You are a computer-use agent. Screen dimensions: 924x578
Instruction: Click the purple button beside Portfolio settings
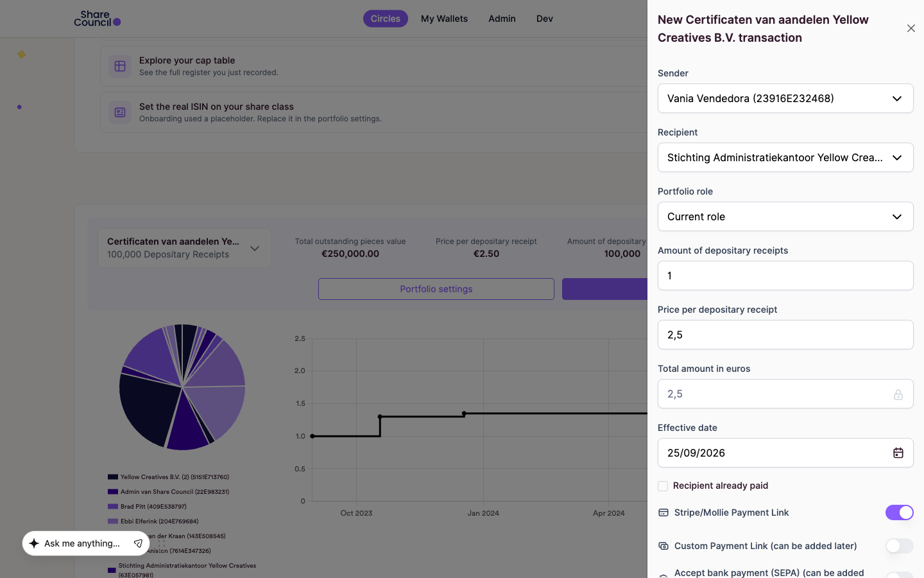(604, 289)
